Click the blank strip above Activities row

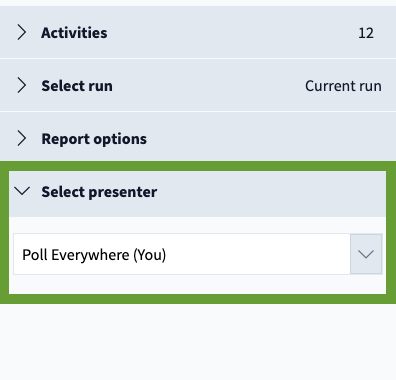coord(198,3)
